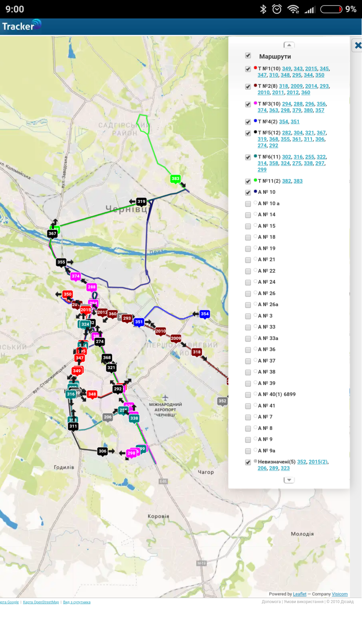
Task: Select the black vehicle marker 319
Action: (141, 202)
